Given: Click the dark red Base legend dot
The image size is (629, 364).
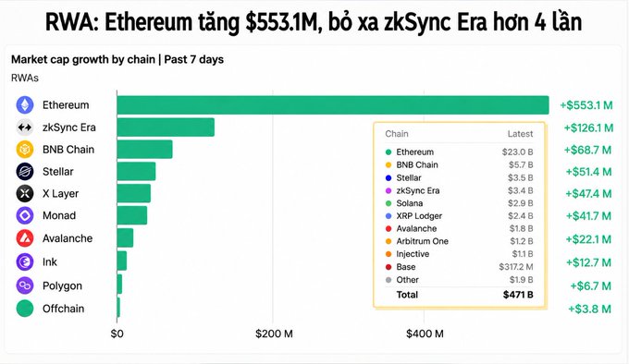Looking at the screenshot, I should pos(388,267).
